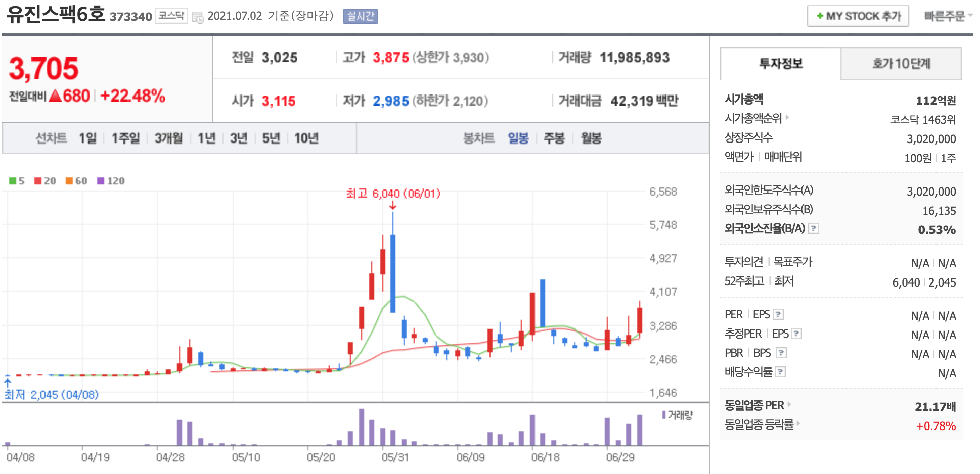The image size is (980, 474).
Task: Click the PER EPS help question icon
Action: coord(779,315)
